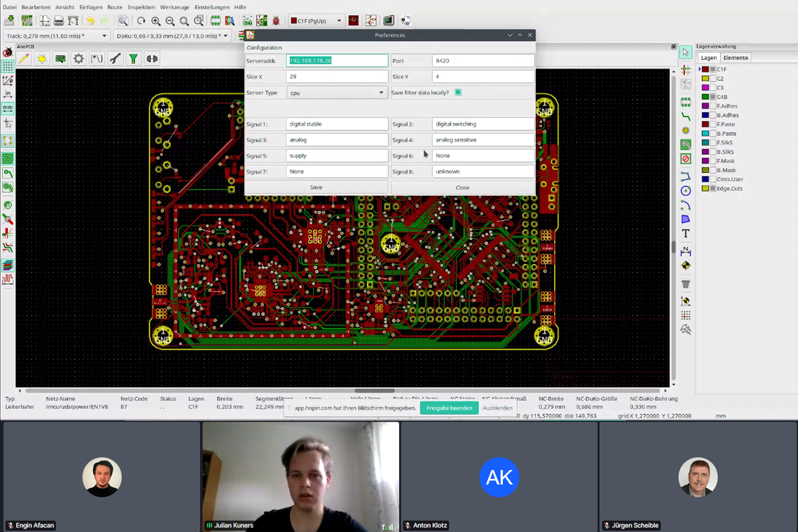Click the Freigabe beenden button
Screen dimensions: 798x532
449,408
